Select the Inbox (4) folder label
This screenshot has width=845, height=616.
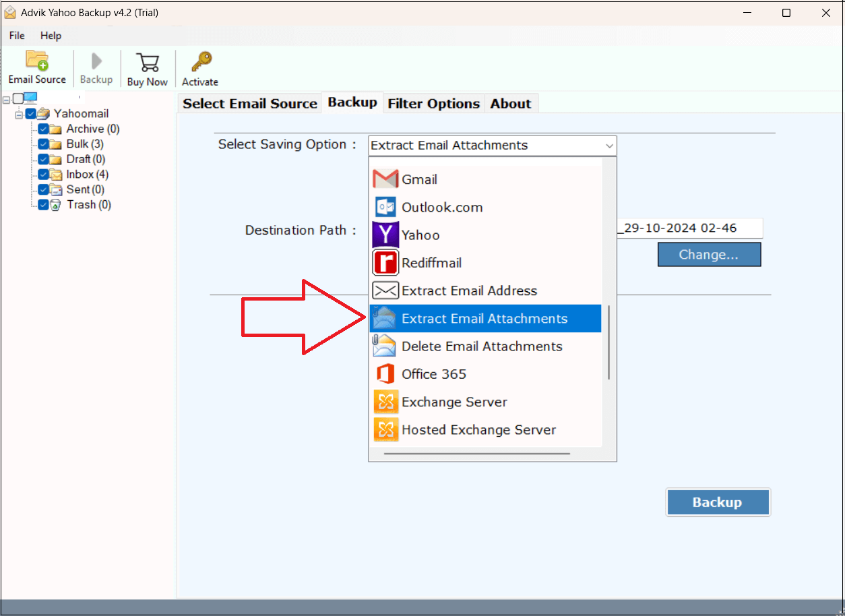(88, 175)
